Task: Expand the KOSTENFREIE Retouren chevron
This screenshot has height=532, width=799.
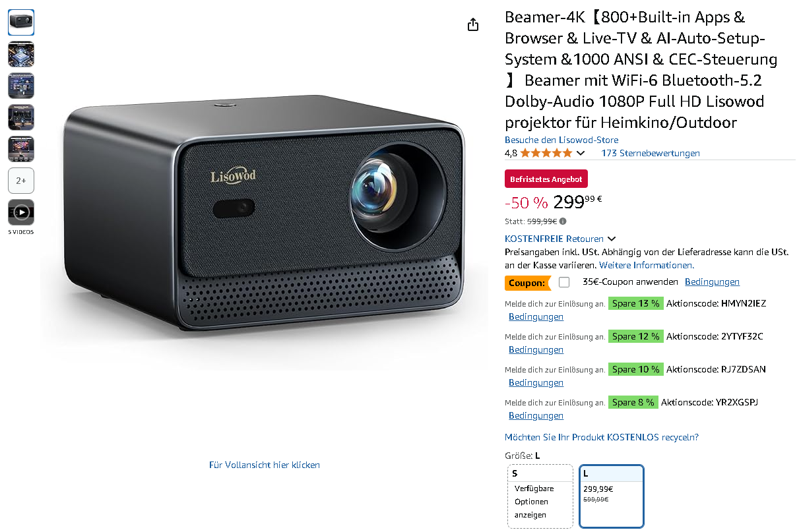Action: 612,239
